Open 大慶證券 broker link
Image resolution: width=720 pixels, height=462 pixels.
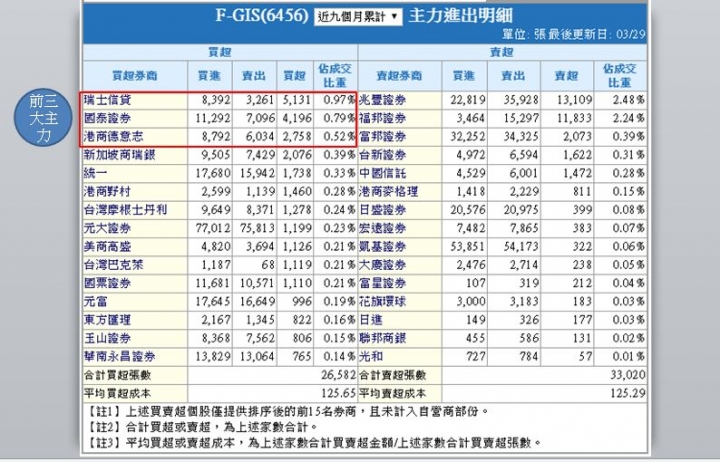pos(382,265)
